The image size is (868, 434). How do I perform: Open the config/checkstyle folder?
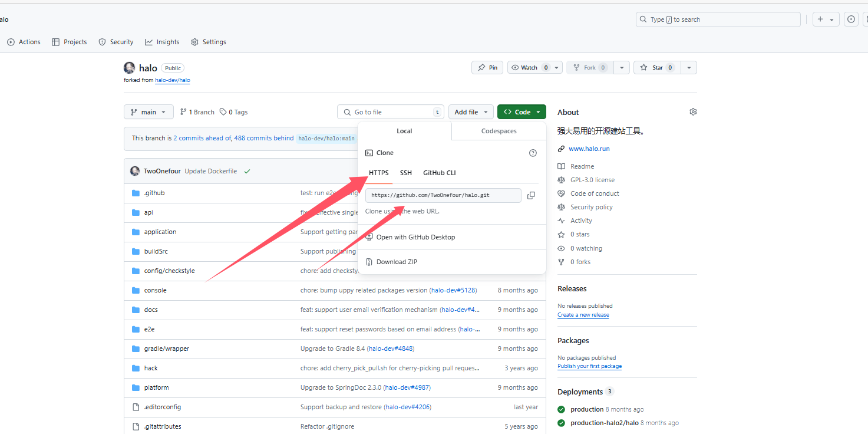170,271
